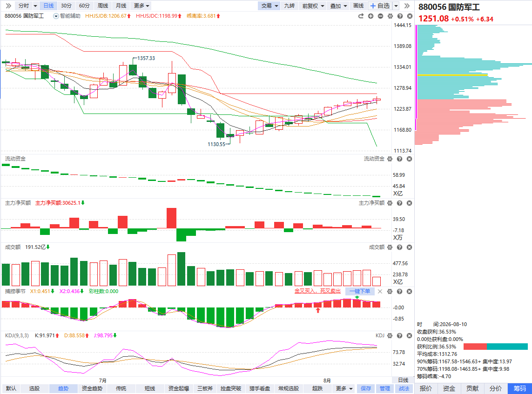Expand the 前复权 dropdown

[x=313, y=6]
